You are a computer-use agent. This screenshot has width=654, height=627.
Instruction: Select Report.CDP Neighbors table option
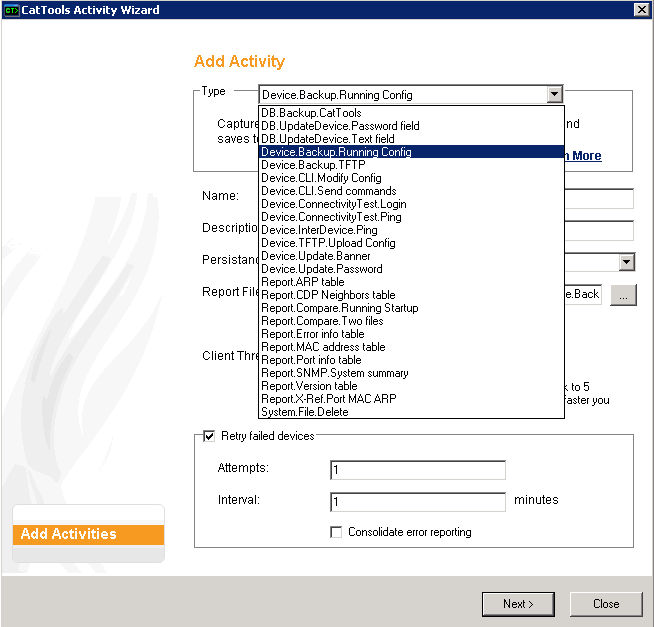coord(411,295)
